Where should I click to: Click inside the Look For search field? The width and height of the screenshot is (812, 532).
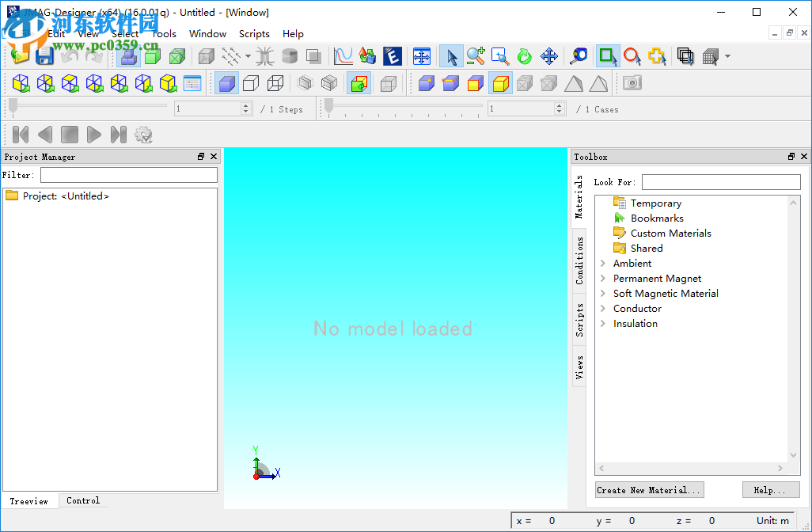pos(720,181)
